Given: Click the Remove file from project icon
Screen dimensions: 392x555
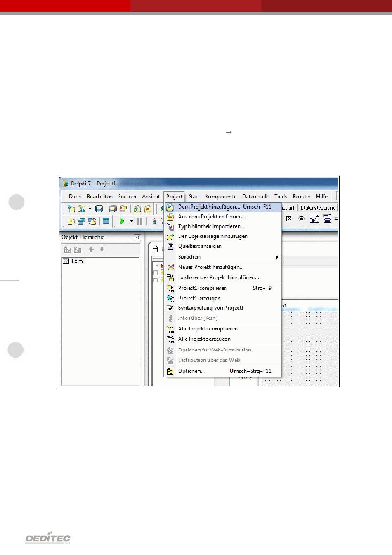Looking at the screenshot, I should pyautogui.click(x=148, y=209).
